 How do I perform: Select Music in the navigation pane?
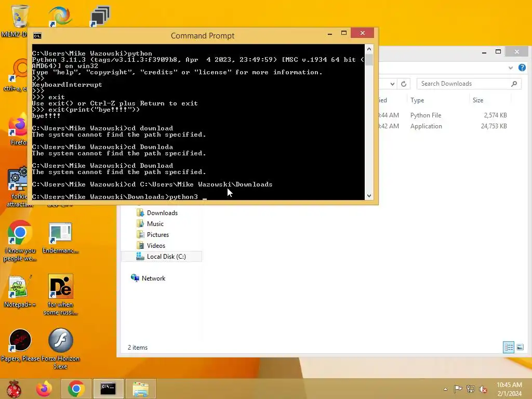pos(155,223)
